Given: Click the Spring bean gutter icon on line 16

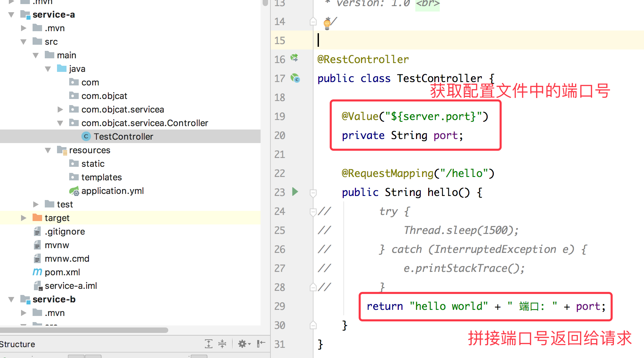Looking at the screenshot, I should tap(295, 58).
